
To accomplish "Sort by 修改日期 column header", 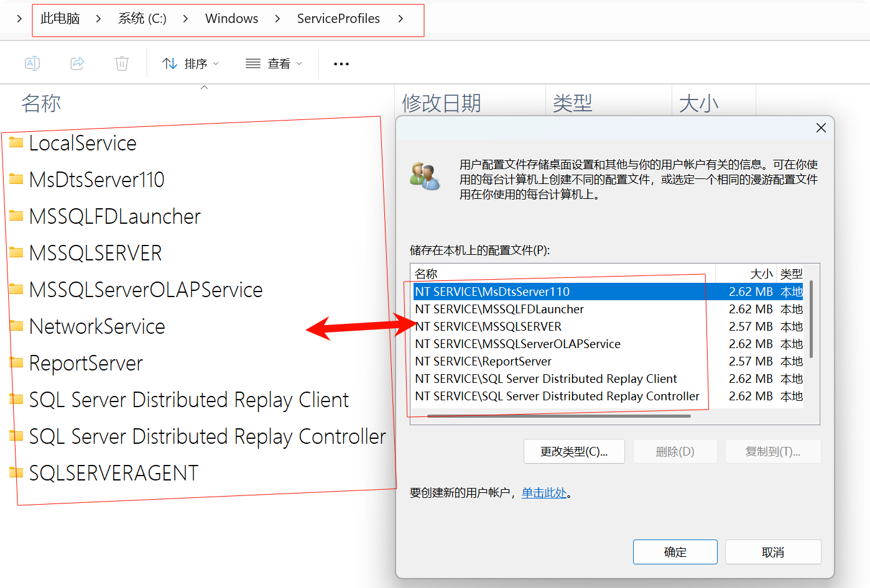I will [x=442, y=103].
